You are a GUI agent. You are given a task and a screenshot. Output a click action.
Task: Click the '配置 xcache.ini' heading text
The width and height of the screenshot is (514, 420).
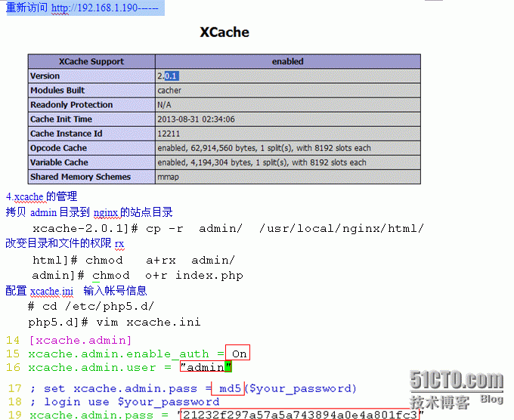tap(39, 291)
